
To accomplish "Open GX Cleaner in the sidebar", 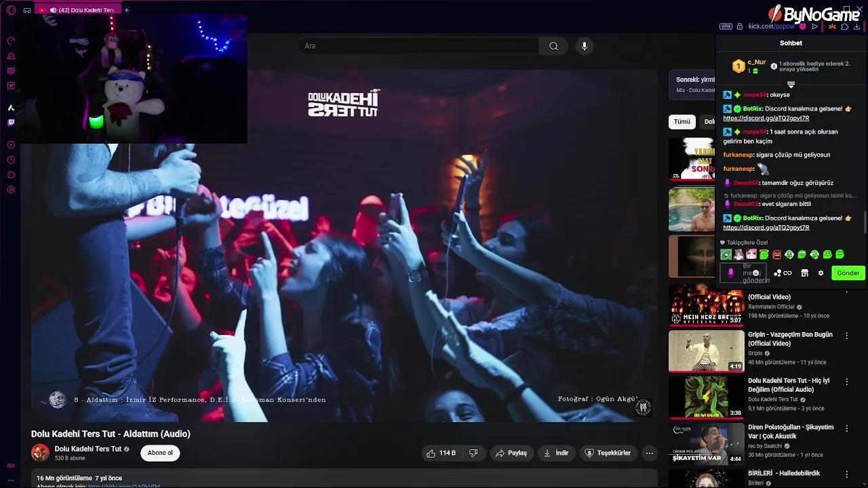I will (11, 56).
